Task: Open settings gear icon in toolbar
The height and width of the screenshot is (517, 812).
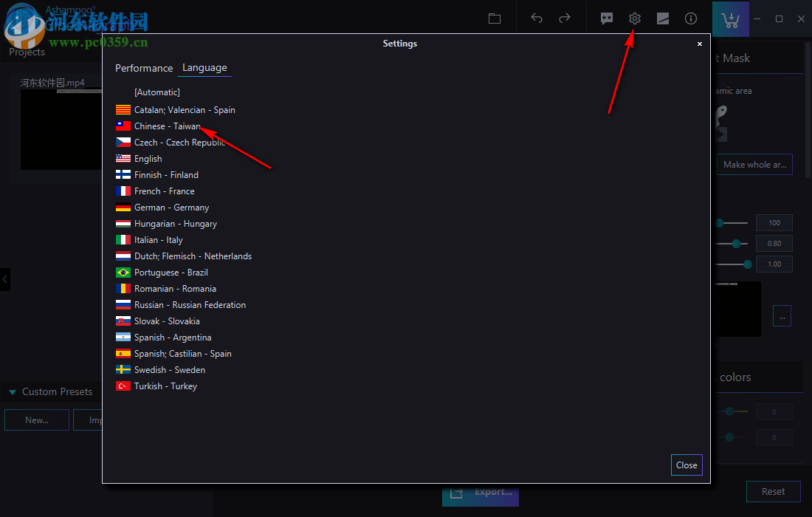Action: tap(634, 18)
